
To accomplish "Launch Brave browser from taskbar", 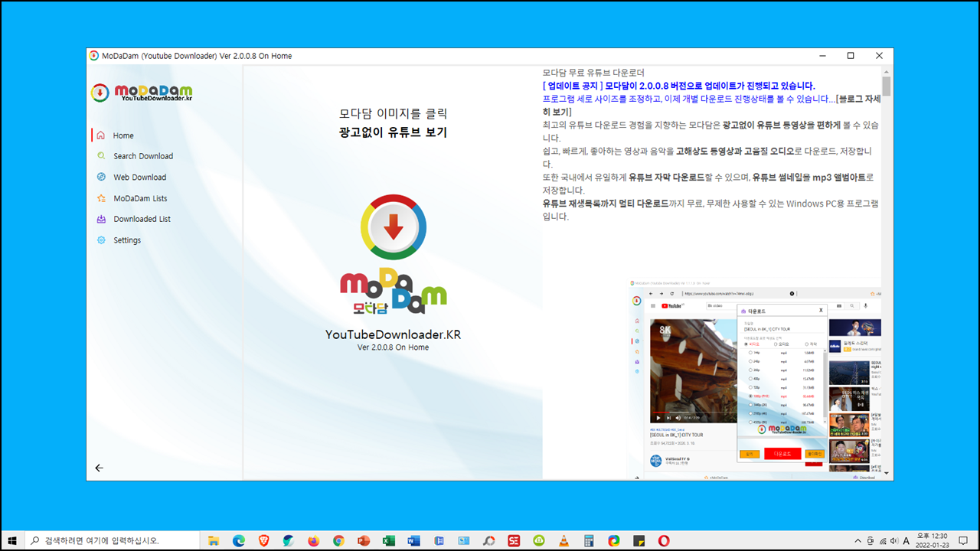I will click(x=263, y=540).
